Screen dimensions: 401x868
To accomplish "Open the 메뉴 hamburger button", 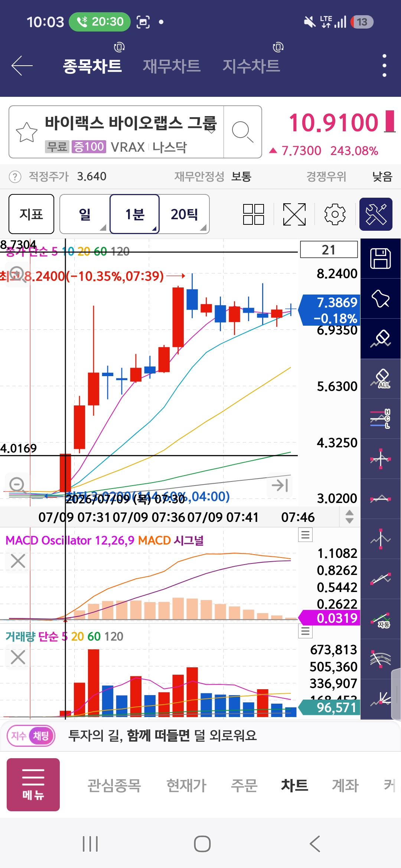I will (x=33, y=785).
